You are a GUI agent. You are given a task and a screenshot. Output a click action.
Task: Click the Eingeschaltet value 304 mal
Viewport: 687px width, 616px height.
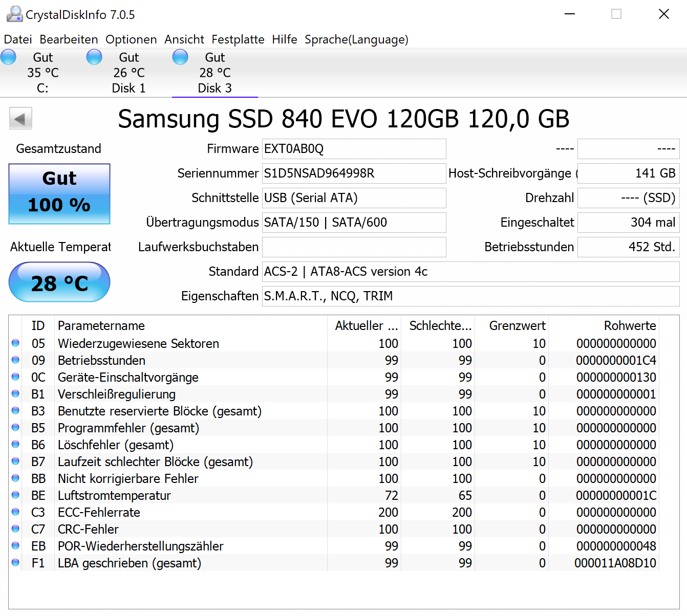(628, 223)
